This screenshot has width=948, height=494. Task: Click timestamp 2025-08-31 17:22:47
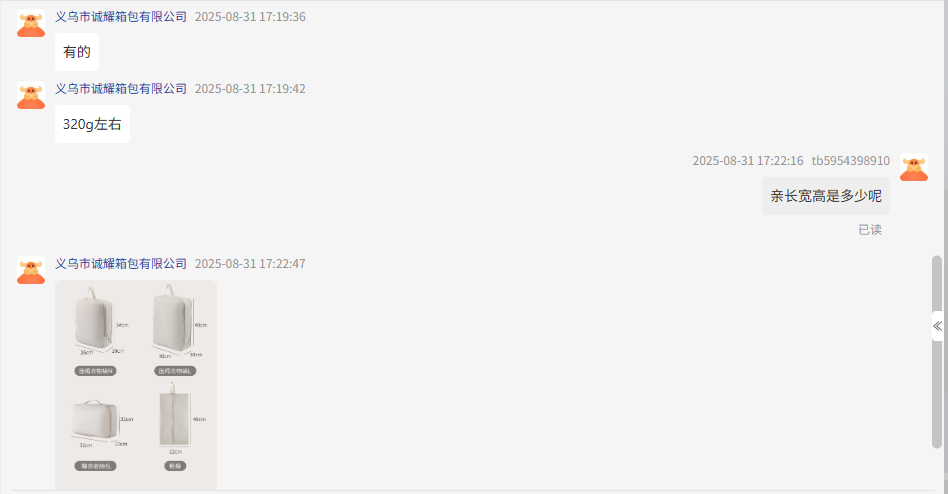pos(250,264)
